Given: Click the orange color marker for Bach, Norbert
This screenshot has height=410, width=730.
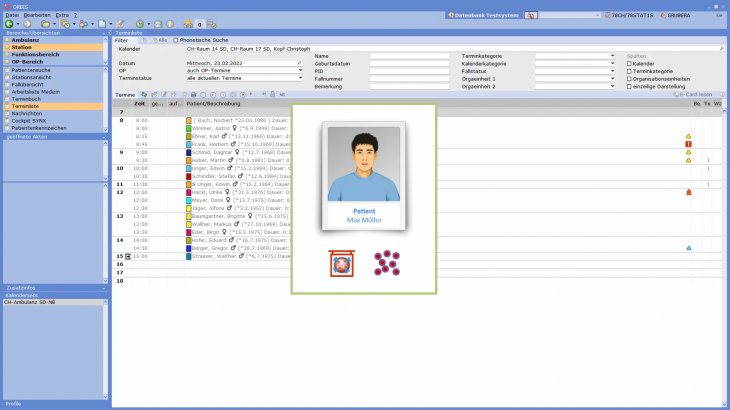Looking at the screenshot, I should coord(188,120).
